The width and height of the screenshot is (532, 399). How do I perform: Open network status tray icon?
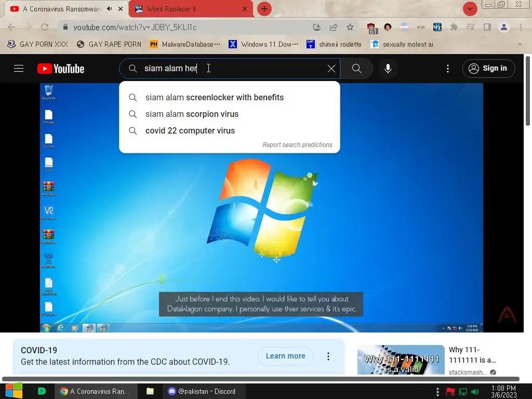pos(463,392)
